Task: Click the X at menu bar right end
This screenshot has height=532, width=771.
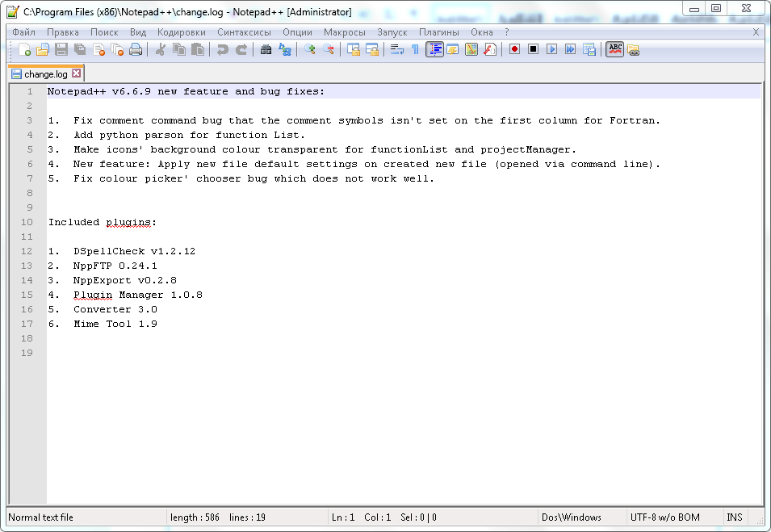Action: coord(756,32)
